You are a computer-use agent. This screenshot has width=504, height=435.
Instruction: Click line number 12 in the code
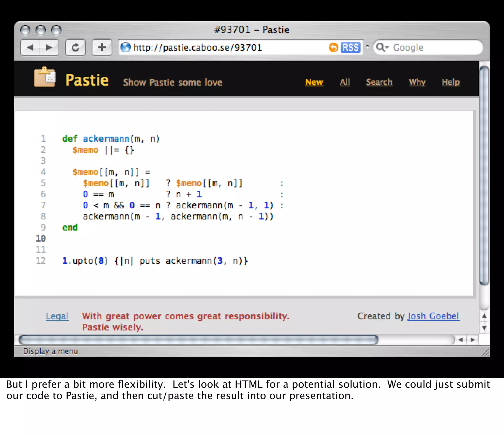[41, 261]
